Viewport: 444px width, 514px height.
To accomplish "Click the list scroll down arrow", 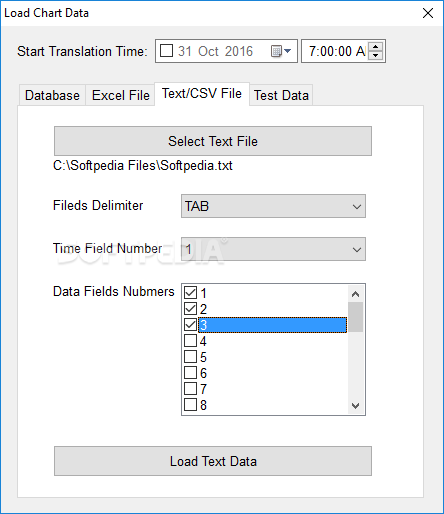I will (356, 406).
